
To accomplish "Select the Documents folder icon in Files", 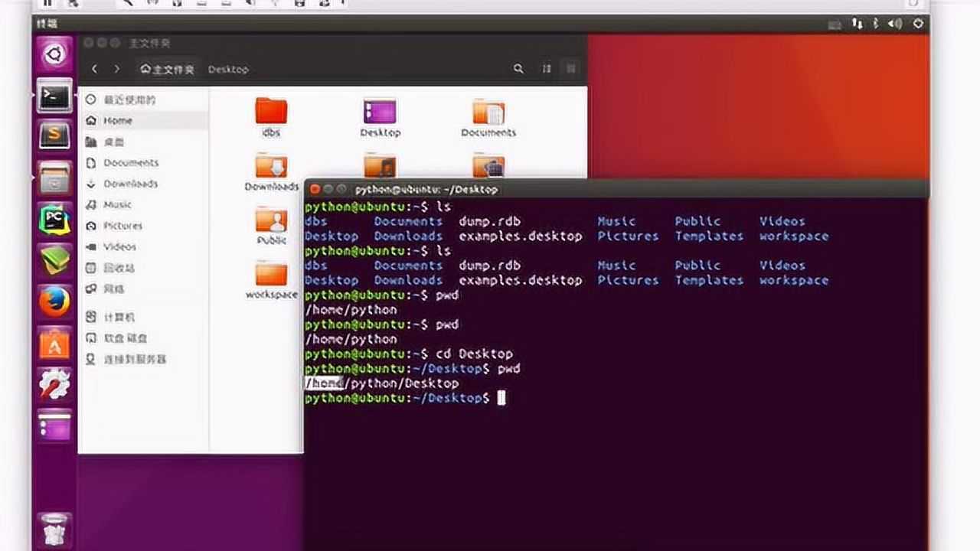I will pyautogui.click(x=488, y=111).
